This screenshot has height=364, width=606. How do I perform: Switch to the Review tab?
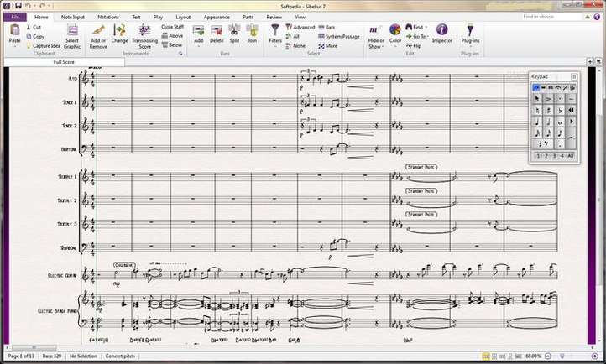274,17
